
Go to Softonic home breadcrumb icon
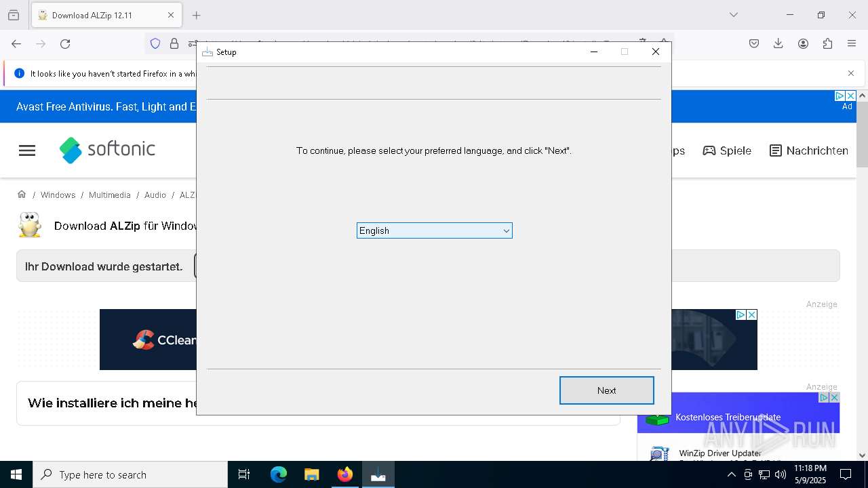pyautogui.click(x=22, y=195)
